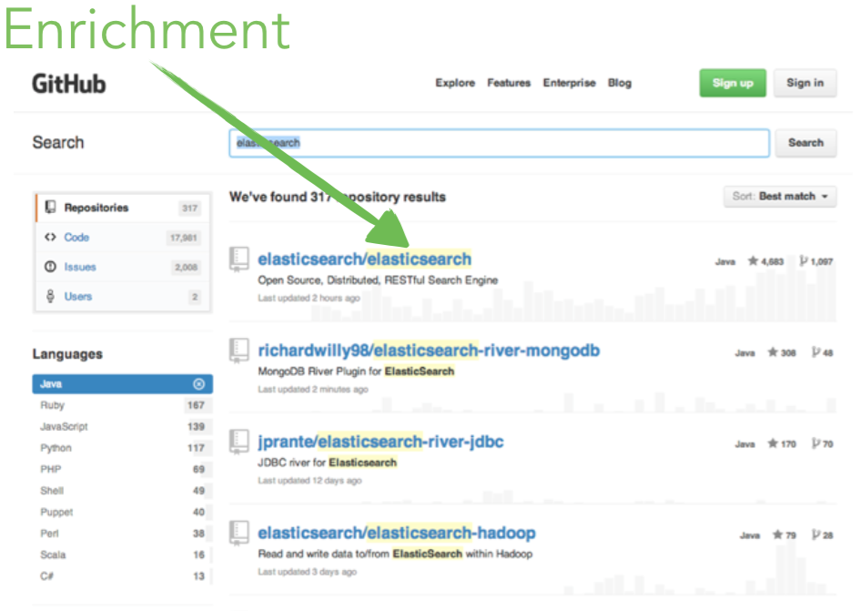Open jprante/elasticsearch-river-jdbc repository

[x=381, y=442]
